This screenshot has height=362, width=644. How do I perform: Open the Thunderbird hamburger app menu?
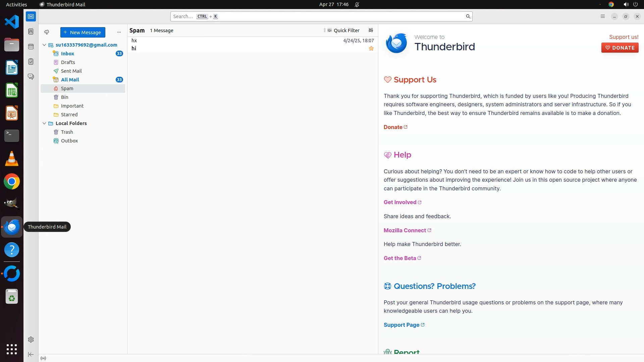point(602,16)
